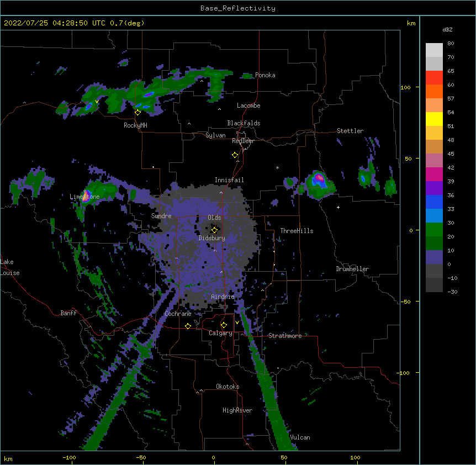Click the Lacombe town label

pos(248,105)
